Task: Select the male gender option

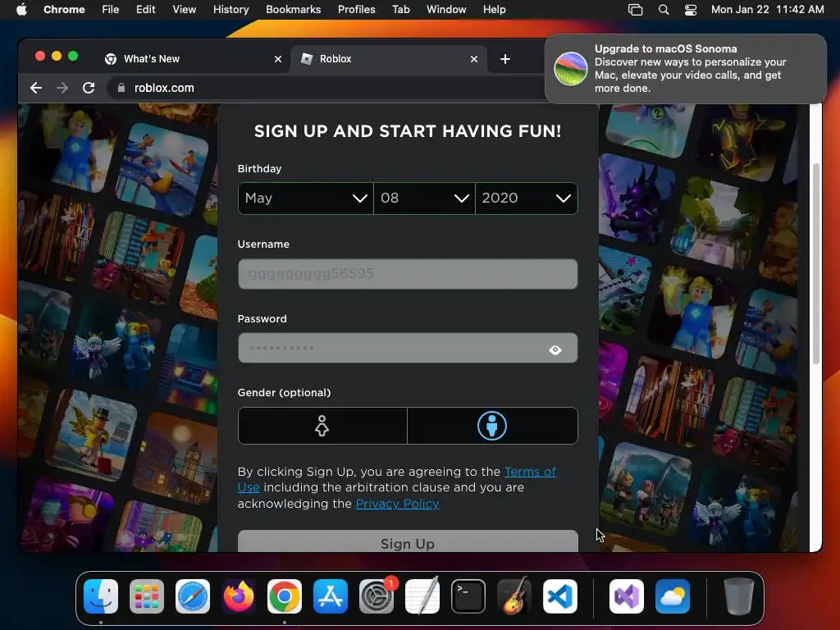Action: coord(492,426)
